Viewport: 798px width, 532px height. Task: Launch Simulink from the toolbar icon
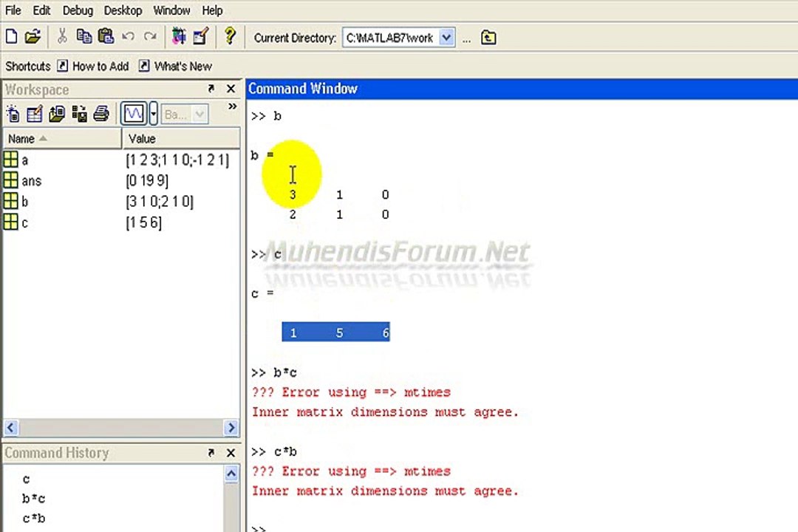point(179,37)
